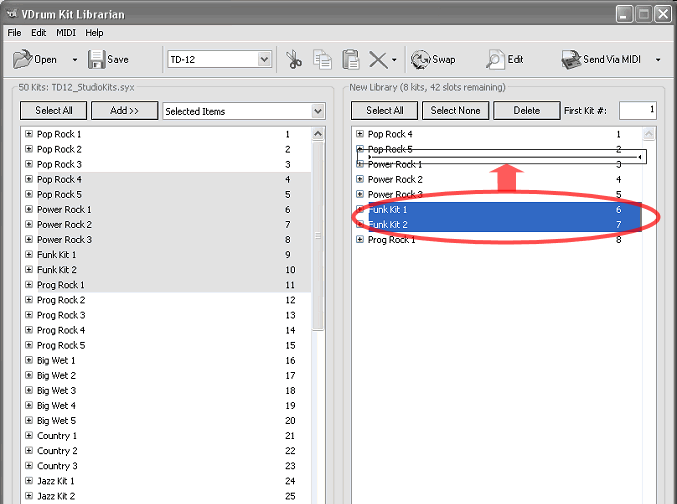Click the left kit list scrollbar

[x=318, y=300]
